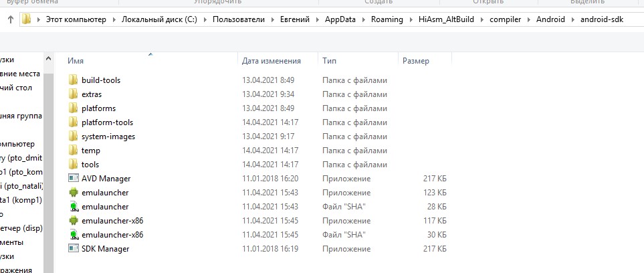The width and height of the screenshot is (644, 273).
Task: Sort by Дата изменения column header
Action: coord(271,61)
